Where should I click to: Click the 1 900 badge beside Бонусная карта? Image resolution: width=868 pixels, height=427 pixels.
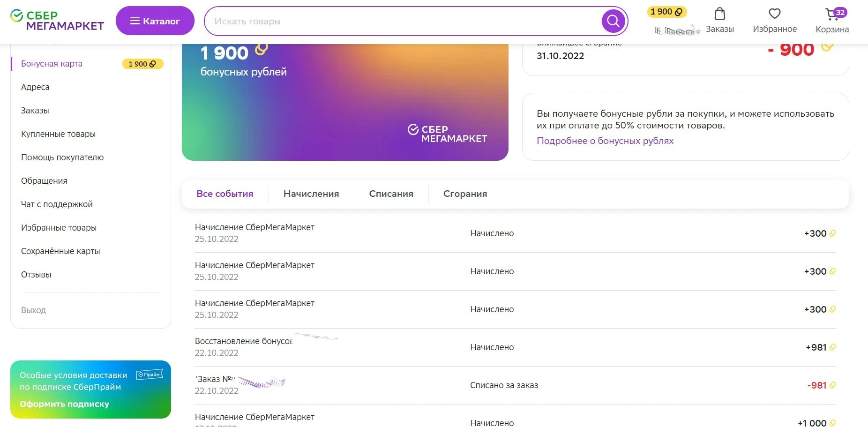(x=142, y=64)
